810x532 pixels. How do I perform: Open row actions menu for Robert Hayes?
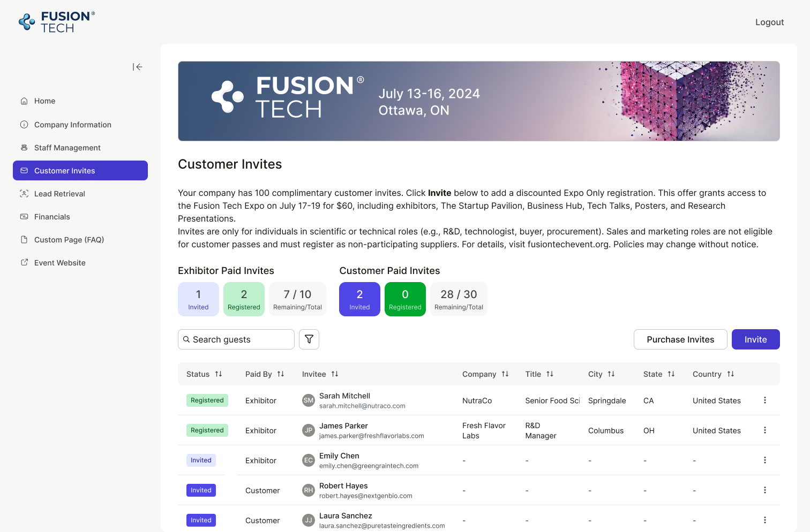765,490
